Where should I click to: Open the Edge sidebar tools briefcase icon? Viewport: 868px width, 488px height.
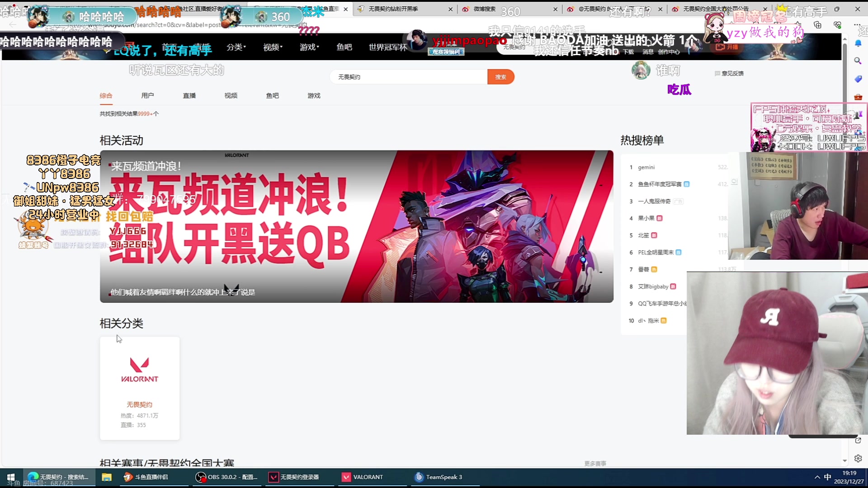[858, 97]
